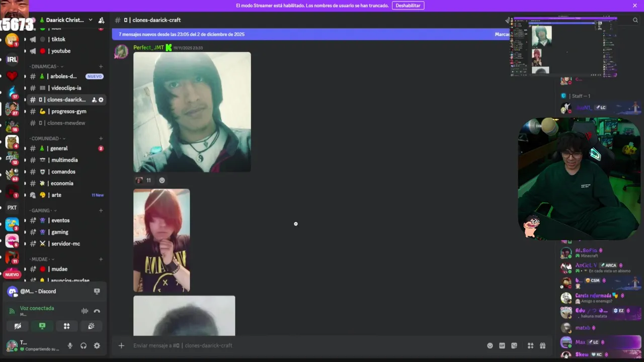Stop streaming from the Discord stream row

97,291
